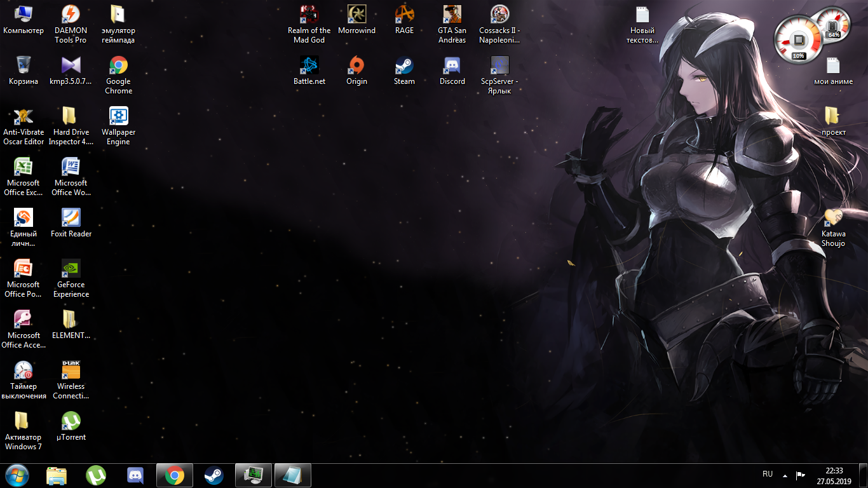Open Anti-Vibrate Oscar Editor shortcut

(24, 126)
